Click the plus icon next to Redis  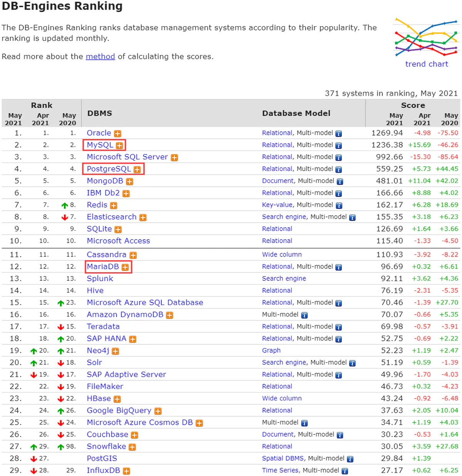114,206
